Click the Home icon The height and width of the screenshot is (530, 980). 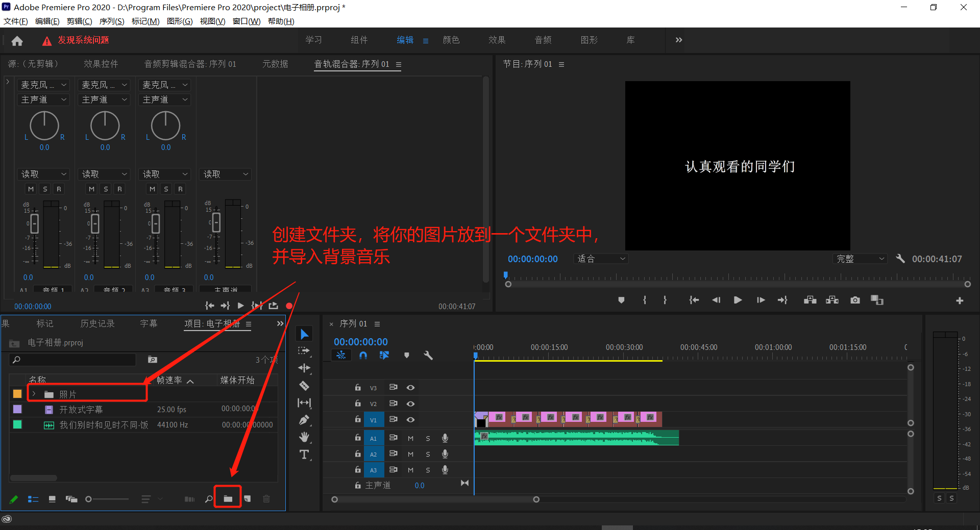point(17,41)
